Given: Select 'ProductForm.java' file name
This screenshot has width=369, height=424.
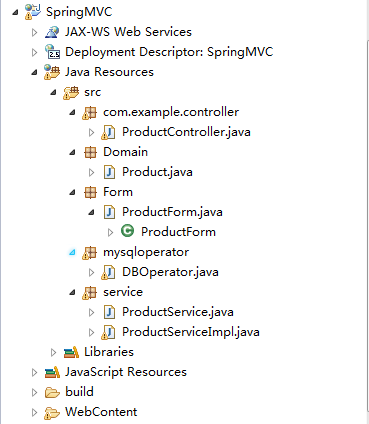Looking at the screenshot, I should pos(172,212).
